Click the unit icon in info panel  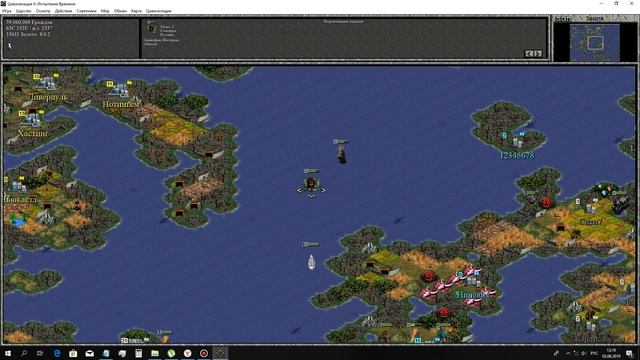(x=151, y=29)
